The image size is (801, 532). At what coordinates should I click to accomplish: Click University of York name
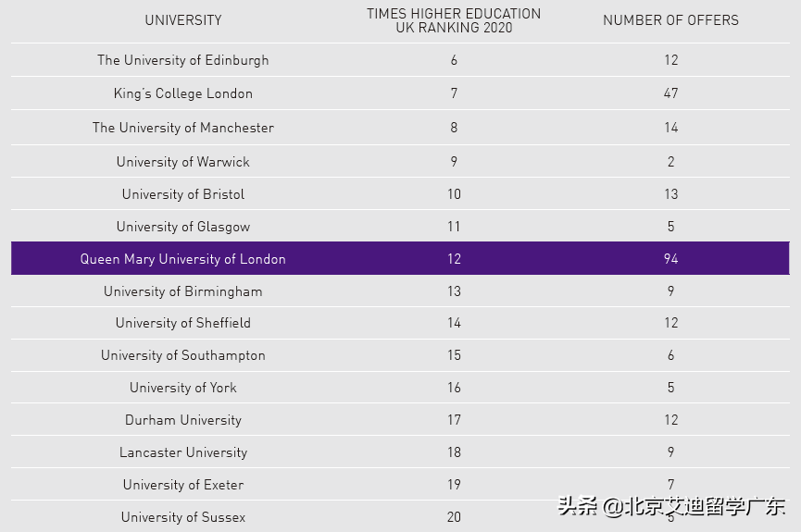coord(183,388)
